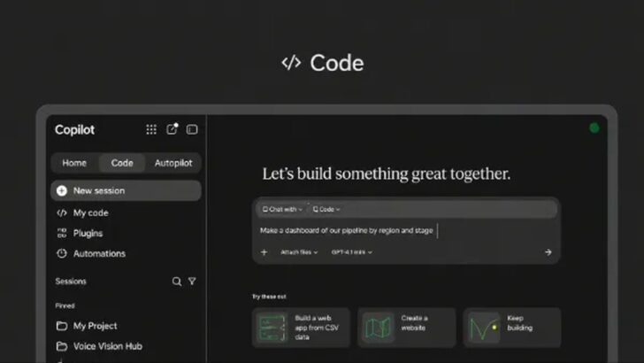Open the apps grid icon beside Copilot
The height and width of the screenshot is (363, 644).
[151, 129]
